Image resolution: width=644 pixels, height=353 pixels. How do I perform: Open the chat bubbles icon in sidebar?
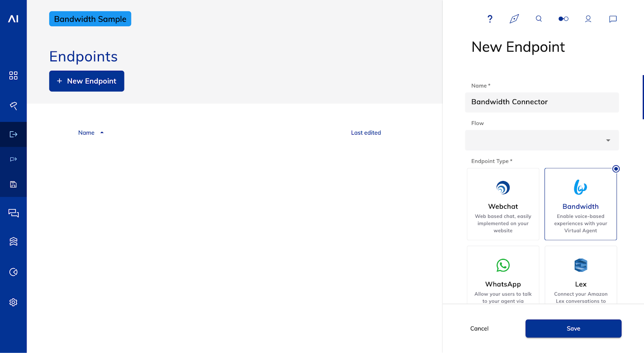[x=13, y=213]
